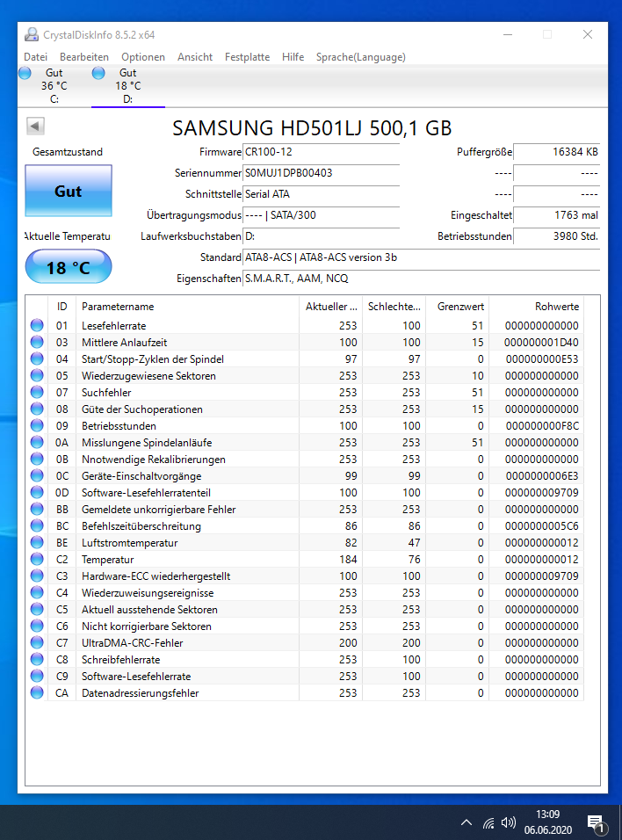The height and width of the screenshot is (840, 622).
Task: Click the Betriebsstunden row with ID 09
Action: [306, 425]
